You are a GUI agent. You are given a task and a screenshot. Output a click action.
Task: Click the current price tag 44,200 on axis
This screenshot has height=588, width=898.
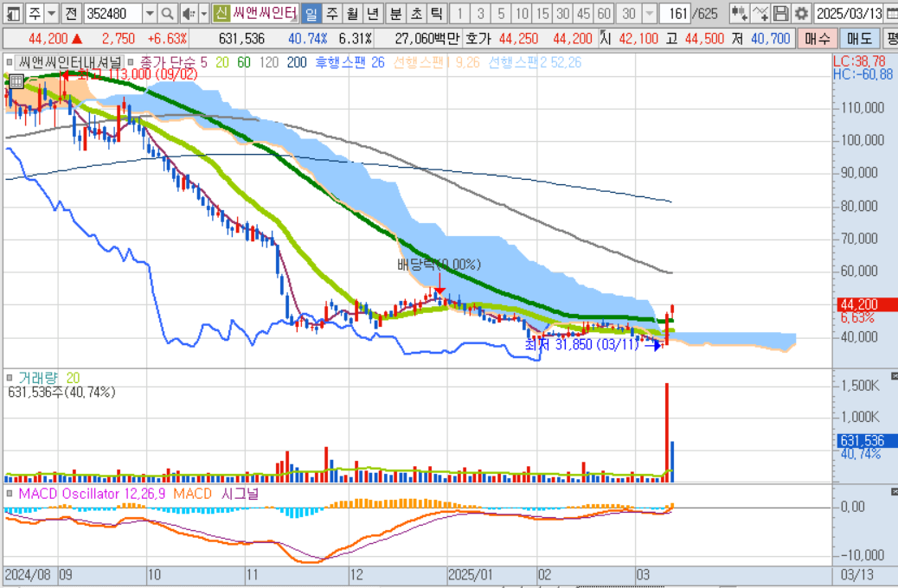pos(867,304)
